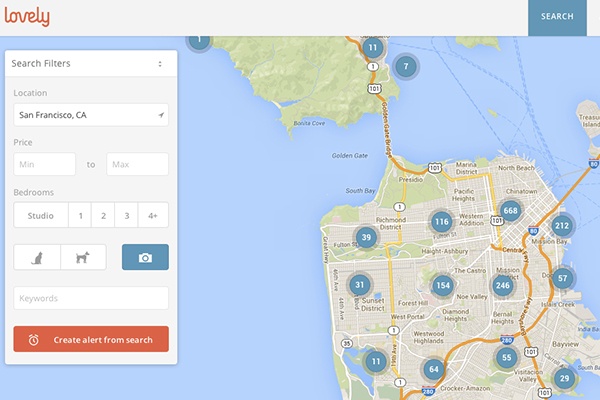Open the 11 listings cluster near Sausalito
The image size is (600, 400).
[373, 47]
